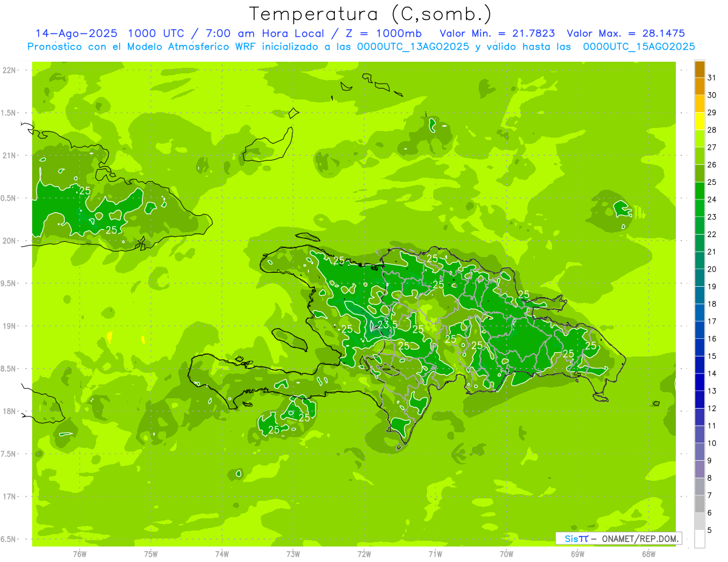Click the '6.5N' latitude label
The width and height of the screenshot is (728, 562).
click(x=9, y=539)
